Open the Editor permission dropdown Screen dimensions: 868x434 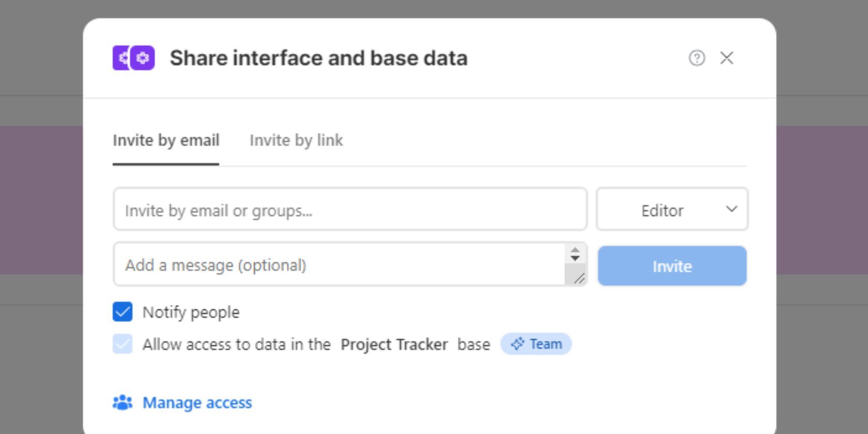672,209
